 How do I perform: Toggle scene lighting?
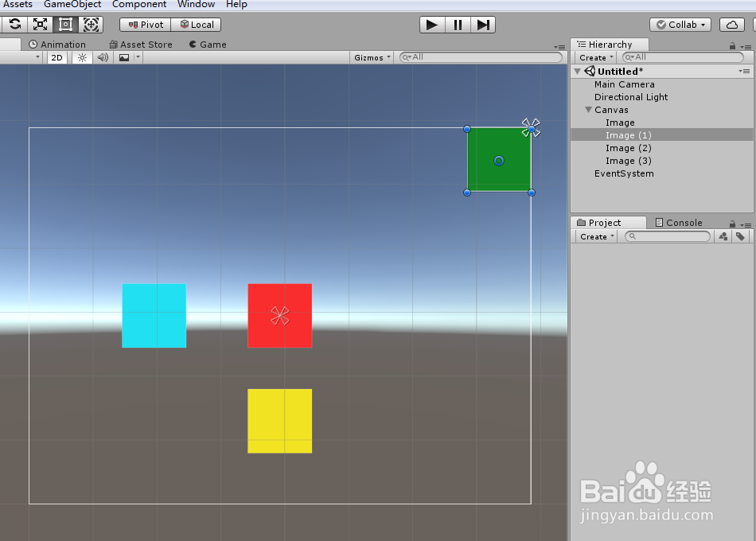[x=82, y=56]
